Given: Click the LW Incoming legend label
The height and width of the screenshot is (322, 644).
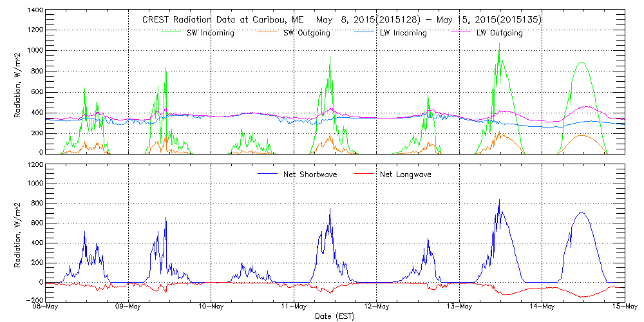Looking at the screenshot, I should 403,33.
